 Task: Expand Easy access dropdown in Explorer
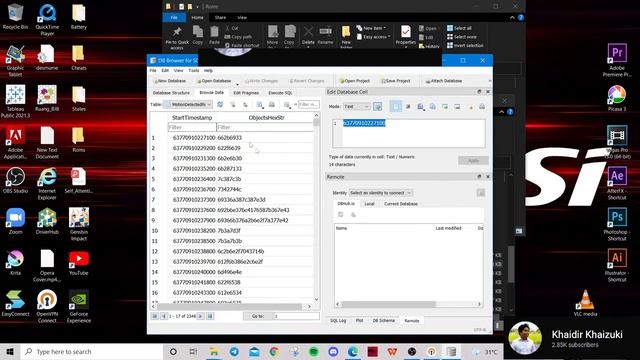coord(373,37)
